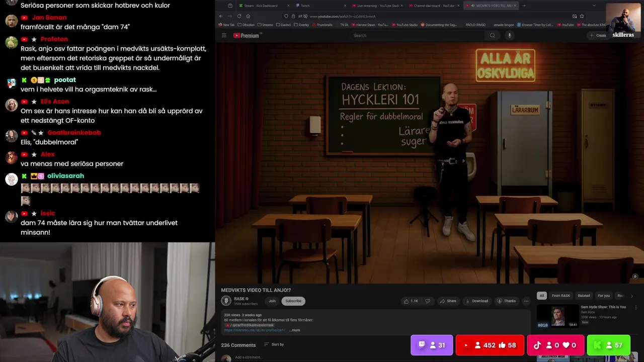This screenshot has width=644, height=362.
Task: Open RASK channel name link
Action: pyautogui.click(x=239, y=299)
